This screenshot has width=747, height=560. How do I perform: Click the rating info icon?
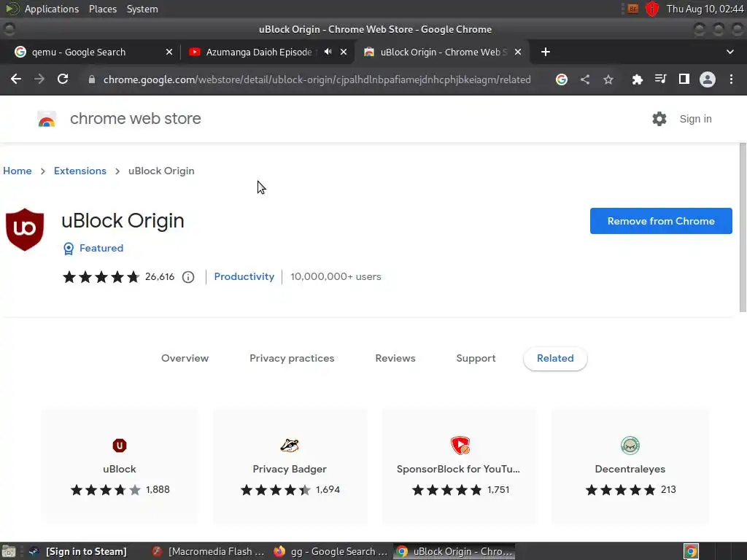click(188, 277)
